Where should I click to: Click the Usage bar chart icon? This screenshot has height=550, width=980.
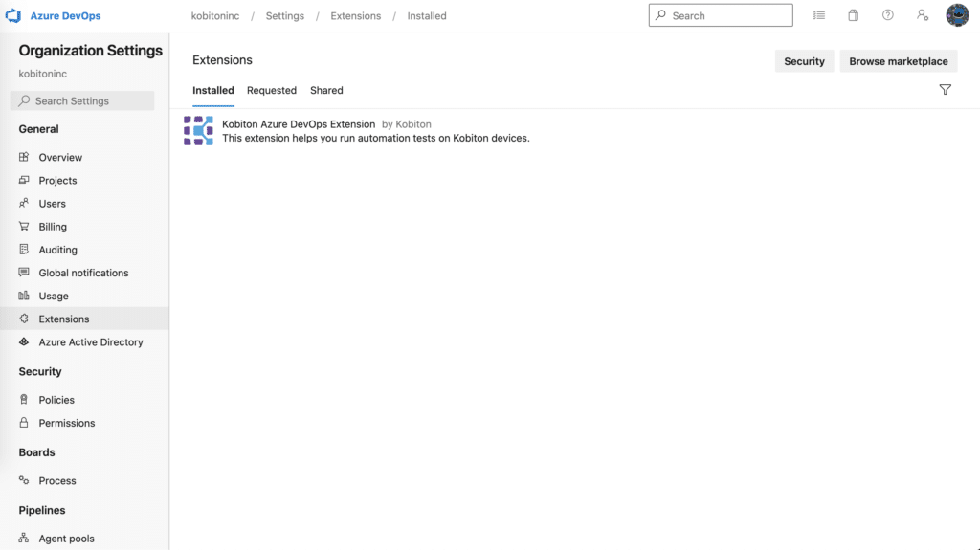24,296
